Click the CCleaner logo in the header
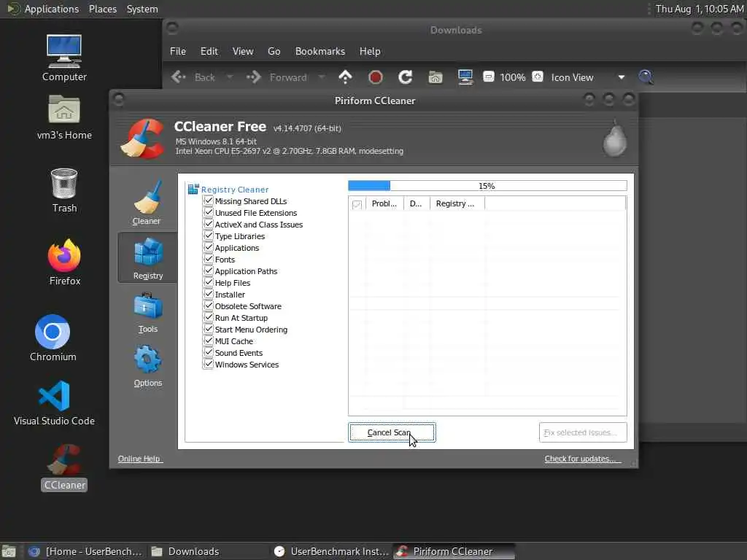The height and width of the screenshot is (560, 747). tap(142, 139)
